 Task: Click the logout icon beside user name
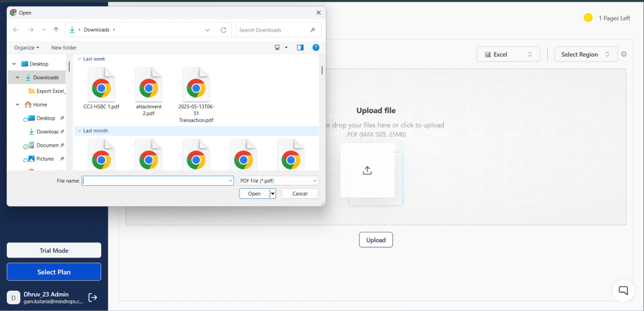93,297
